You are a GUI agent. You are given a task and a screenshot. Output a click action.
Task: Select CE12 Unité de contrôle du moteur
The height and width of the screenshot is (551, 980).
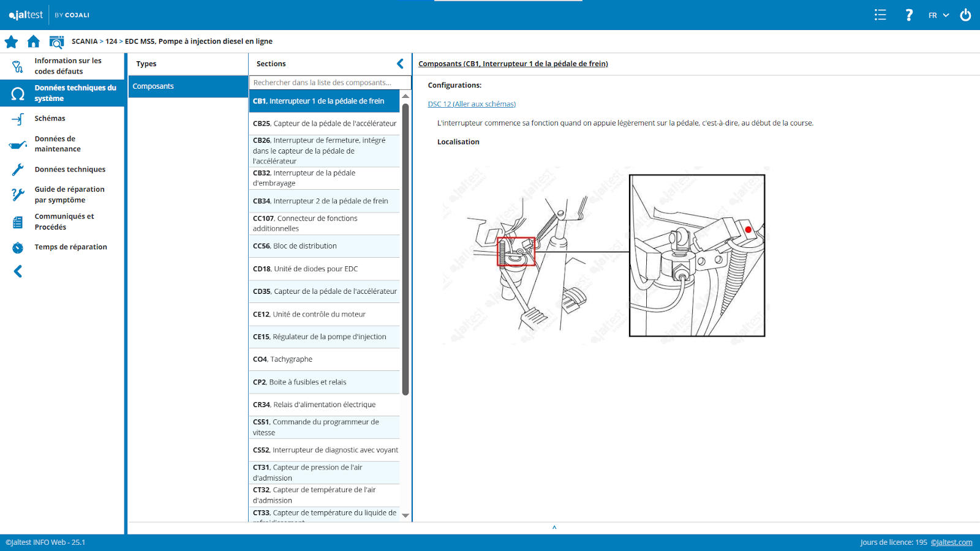325,314
